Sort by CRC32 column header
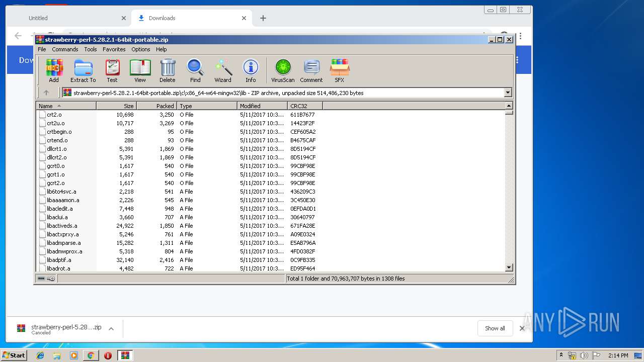The width and height of the screenshot is (644, 362). (x=305, y=106)
